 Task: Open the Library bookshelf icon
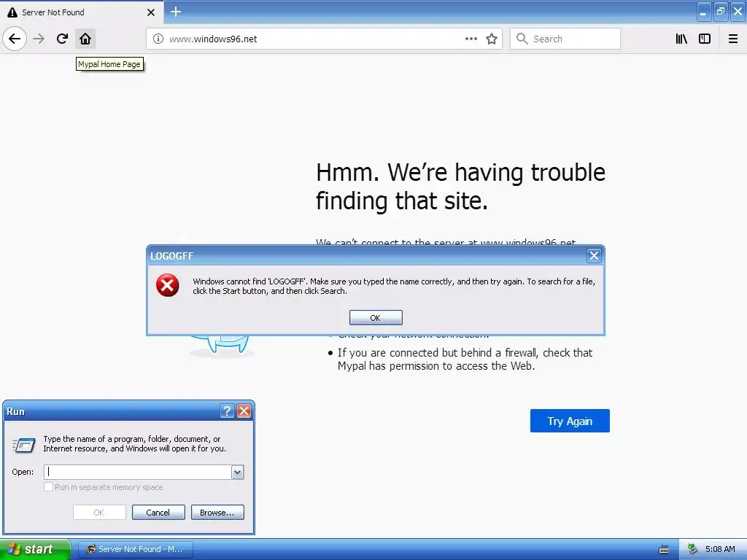click(x=681, y=39)
